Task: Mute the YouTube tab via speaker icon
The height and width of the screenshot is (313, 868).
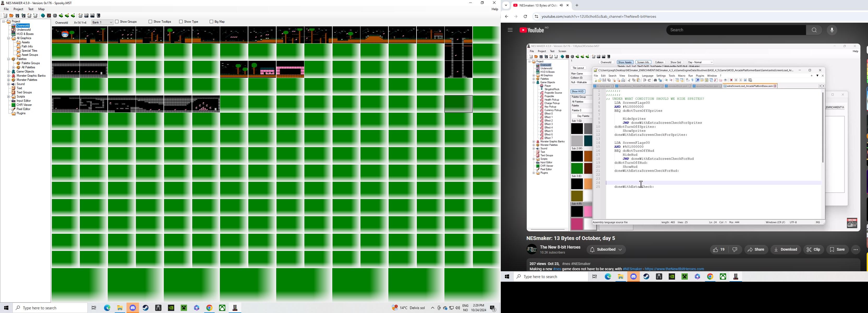Action: click(x=561, y=5)
